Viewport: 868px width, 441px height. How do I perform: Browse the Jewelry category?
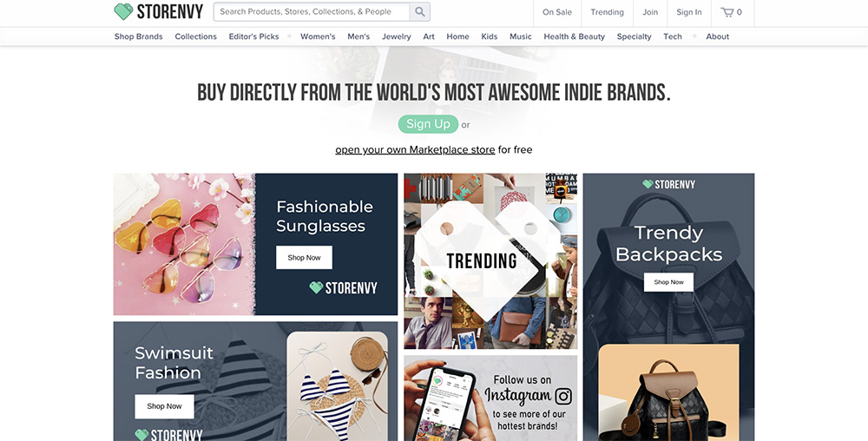click(397, 36)
